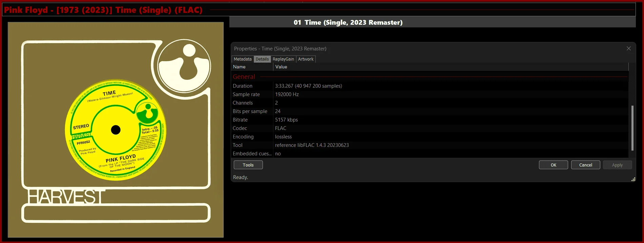This screenshot has width=644, height=243.
Task: Select track 01 Time (Single, 2023 Remaster)
Action: [x=432, y=22]
